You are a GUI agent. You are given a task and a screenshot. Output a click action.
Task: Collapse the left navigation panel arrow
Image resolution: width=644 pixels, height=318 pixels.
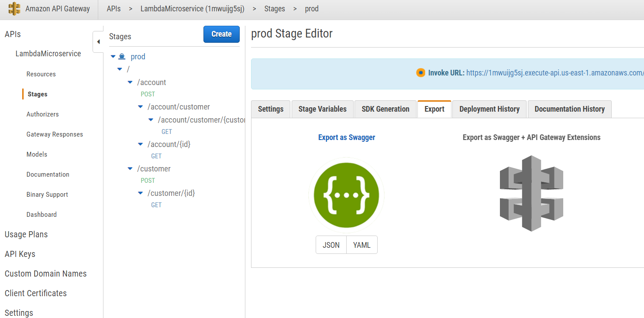[x=98, y=42]
